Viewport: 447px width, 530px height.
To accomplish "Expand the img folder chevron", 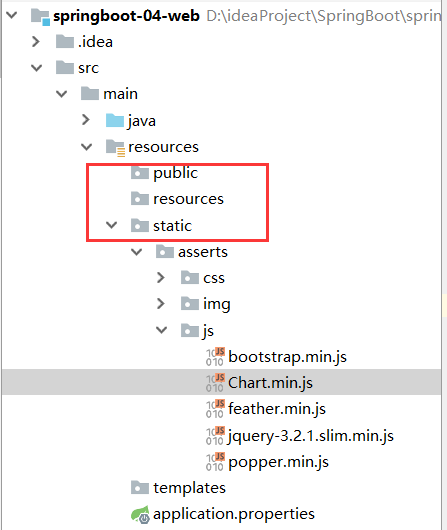I will (x=161, y=304).
